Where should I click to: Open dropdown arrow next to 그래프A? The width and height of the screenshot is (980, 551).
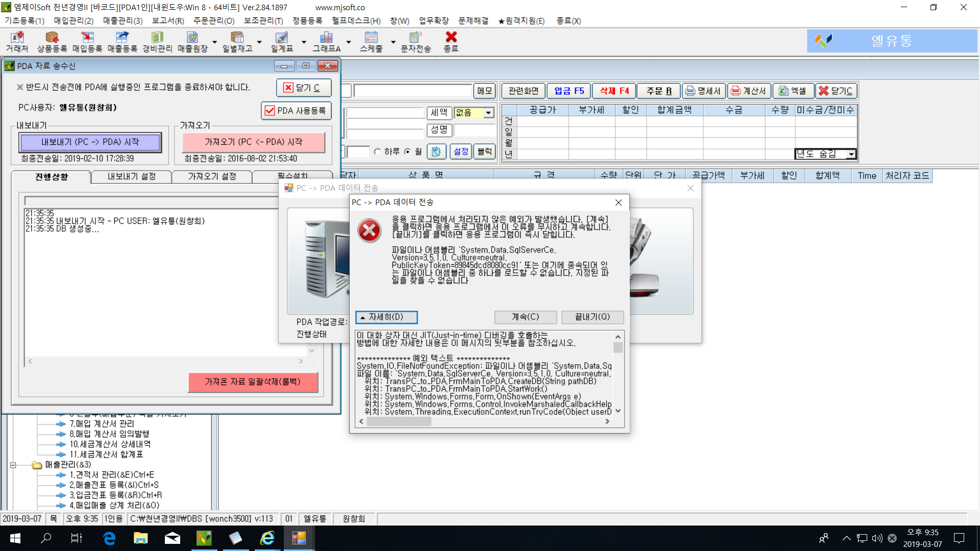pos(349,42)
